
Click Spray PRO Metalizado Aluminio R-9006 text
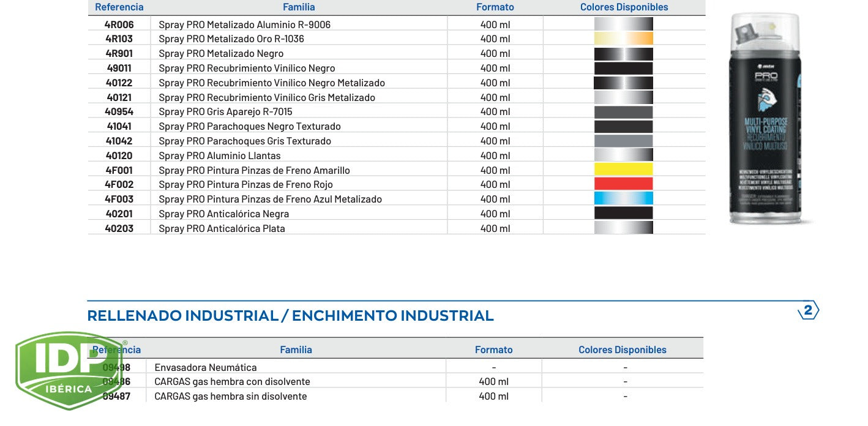244,24
